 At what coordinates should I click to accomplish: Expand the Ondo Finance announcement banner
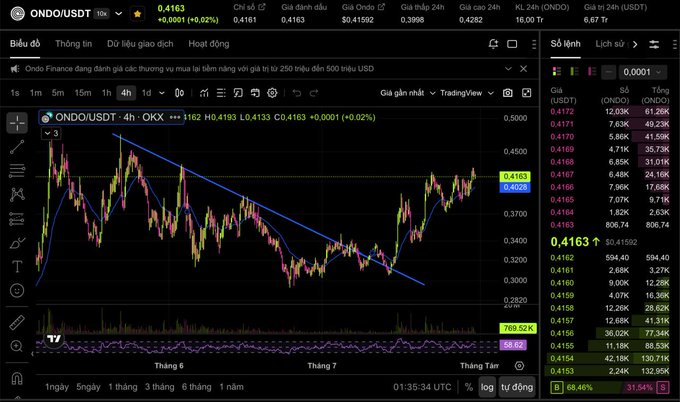[508, 69]
